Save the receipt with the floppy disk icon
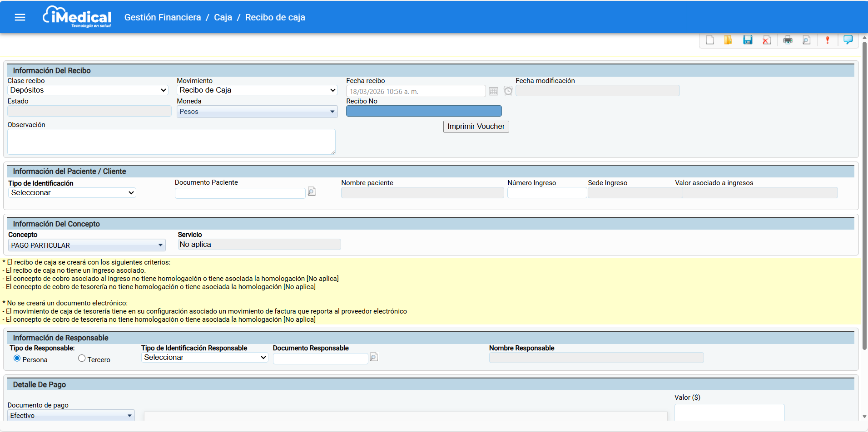Viewport: 868px width, 432px height. (748, 40)
